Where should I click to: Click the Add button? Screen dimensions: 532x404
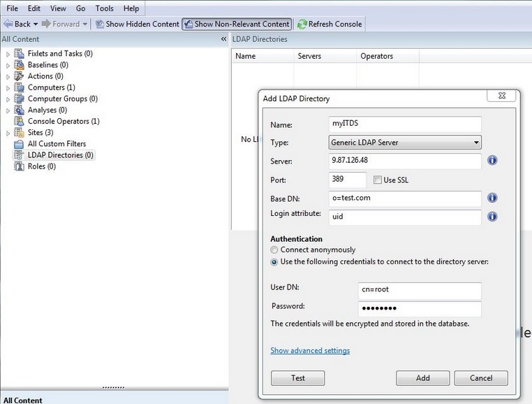pyautogui.click(x=423, y=378)
